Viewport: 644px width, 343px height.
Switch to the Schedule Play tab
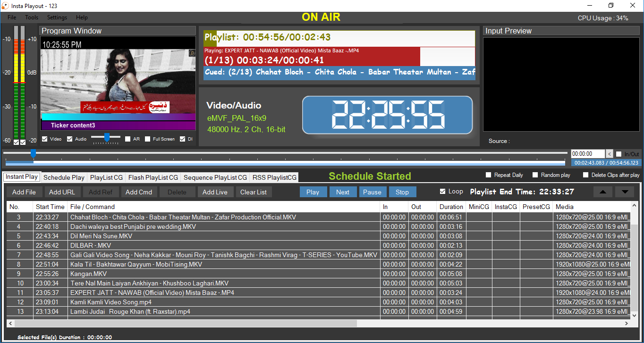[x=64, y=177]
